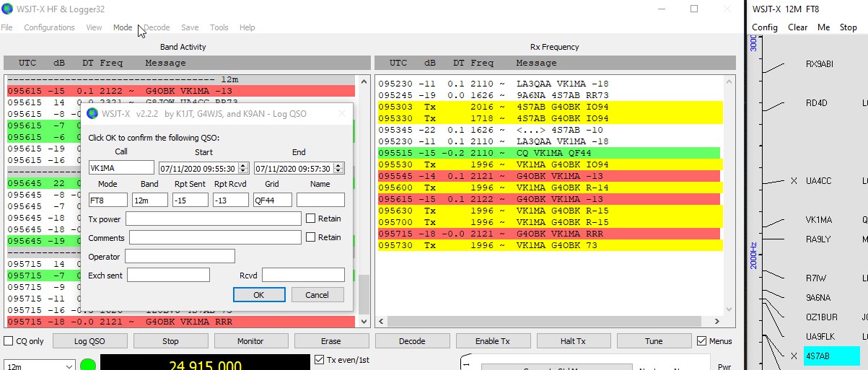The height and width of the screenshot is (370, 868).
Task: Click the Decode button in the bottom row
Action: (x=412, y=341)
